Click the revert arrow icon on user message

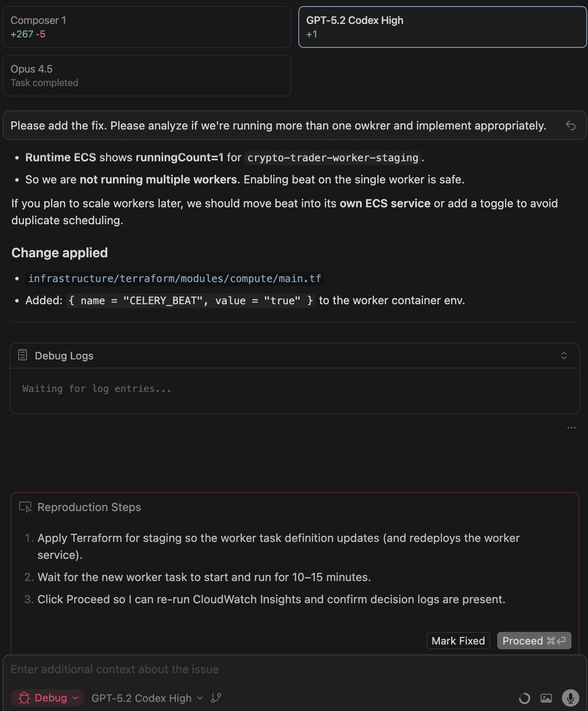570,126
